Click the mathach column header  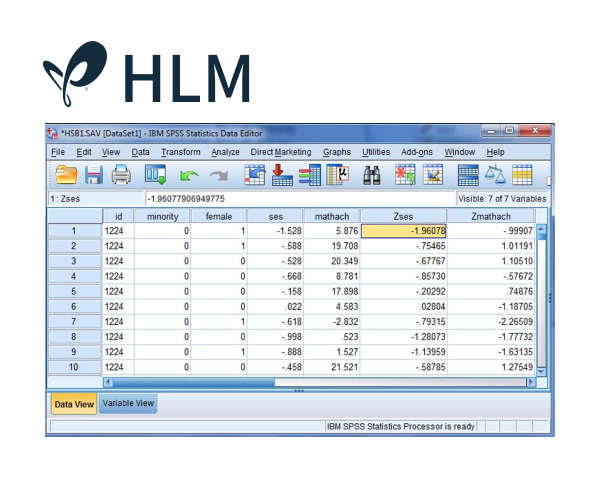coord(332,217)
